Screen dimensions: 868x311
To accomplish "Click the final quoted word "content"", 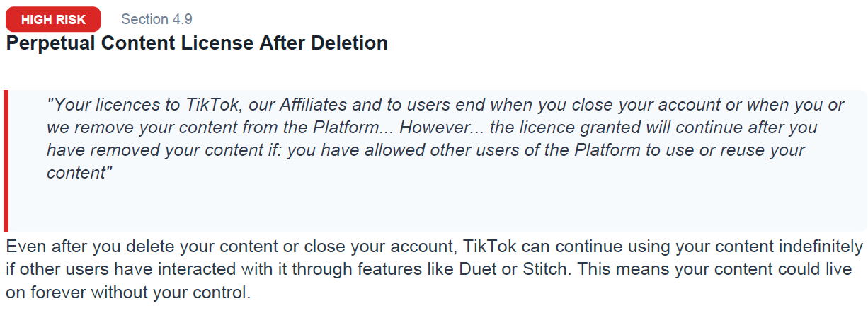I will pos(77,174).
